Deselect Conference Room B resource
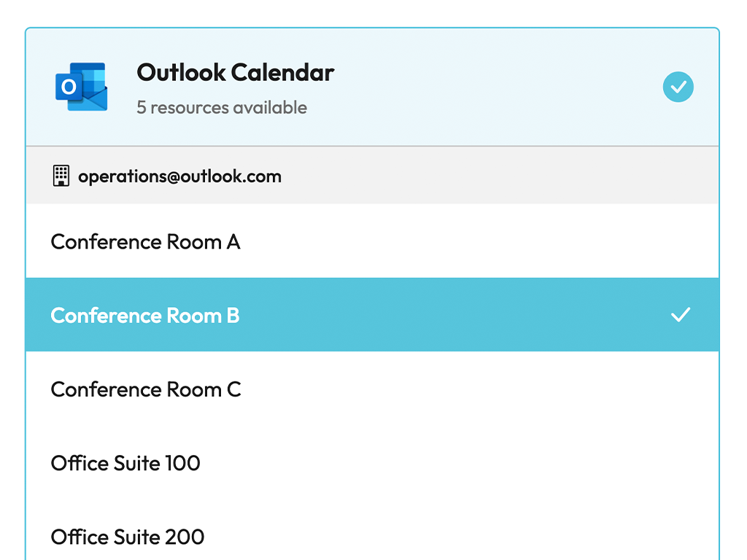The image size is (747, 560). tap(372, 315)
